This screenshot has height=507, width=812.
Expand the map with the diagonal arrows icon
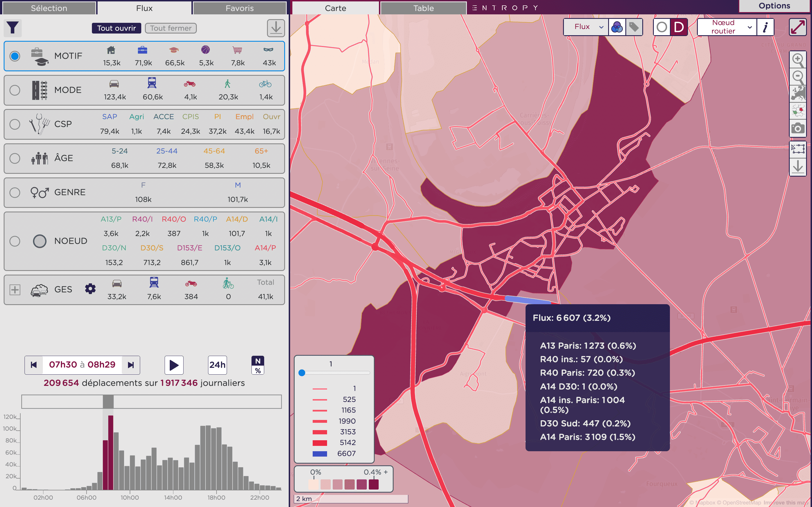tap(798, 27)
